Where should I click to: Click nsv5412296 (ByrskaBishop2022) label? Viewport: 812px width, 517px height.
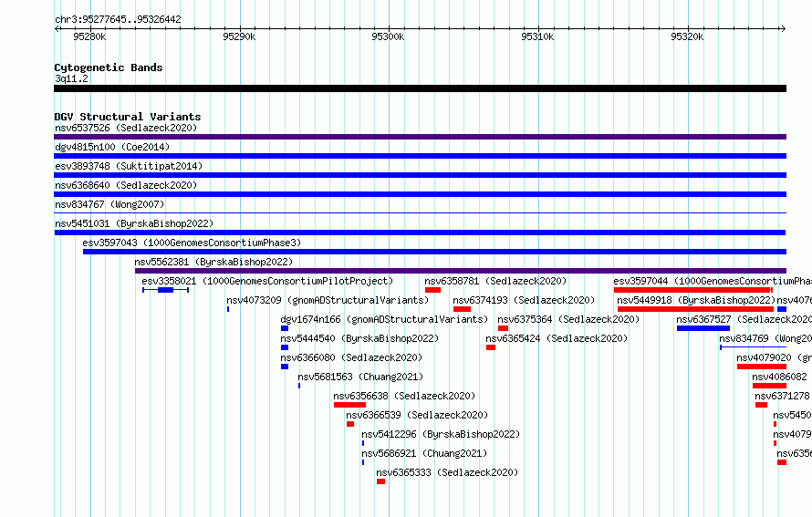coord(441,434)
